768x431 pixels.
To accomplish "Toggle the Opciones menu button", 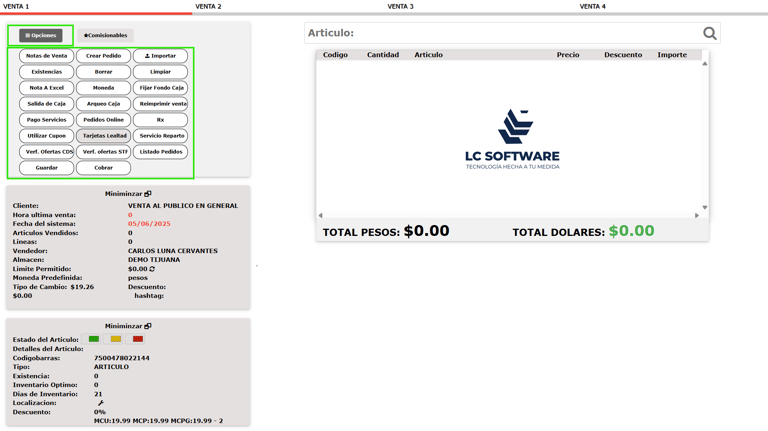I will [x=41, y=35].
